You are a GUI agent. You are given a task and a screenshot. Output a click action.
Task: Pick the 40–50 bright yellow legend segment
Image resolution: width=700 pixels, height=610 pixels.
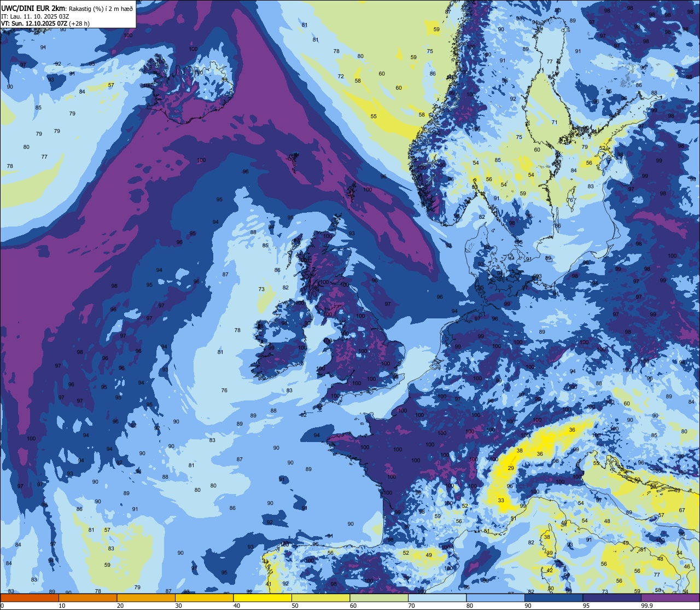262,598
